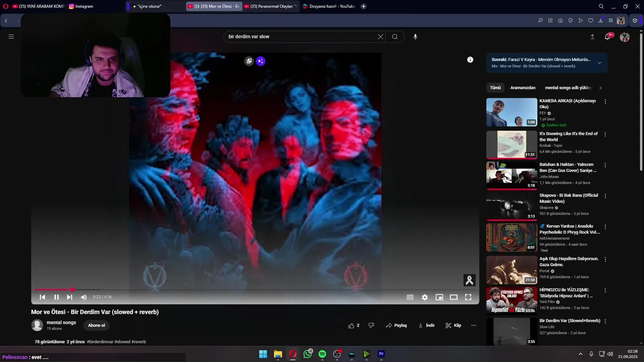
Task: Toggle subtitles on the player
Action: pos(410,297)
